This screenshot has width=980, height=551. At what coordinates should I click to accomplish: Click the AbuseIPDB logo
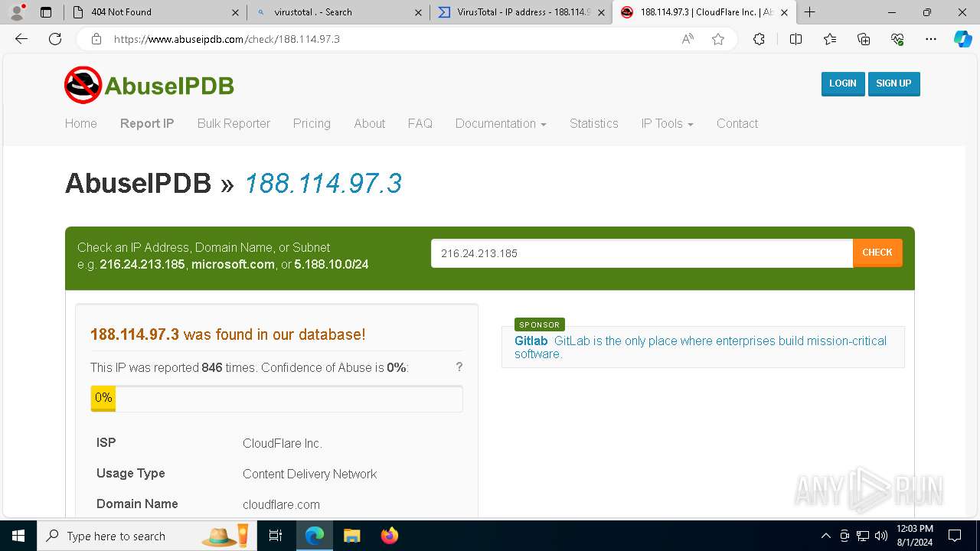pyautogui.click(x=149, y=85)
